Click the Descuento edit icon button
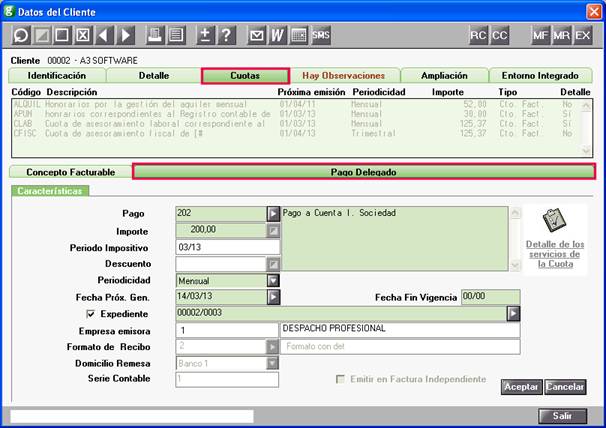The width and height of the screenshot is (606, 428). click(x=273, y=264)
